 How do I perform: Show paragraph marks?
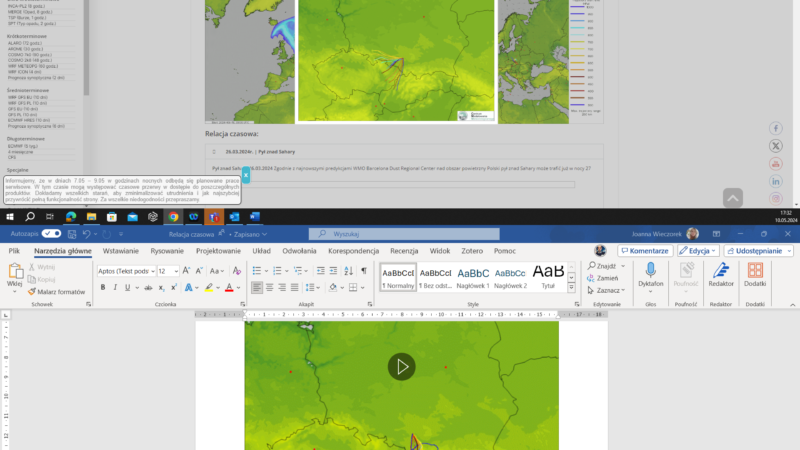364,271
